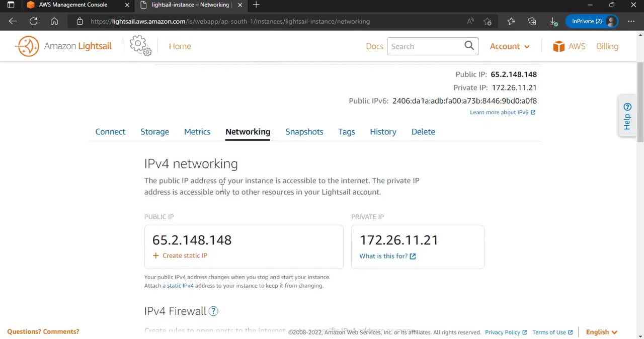Open the tab actions menu icon
The width and height of the screenshot is (644, 339).
[x=11, y=5]
